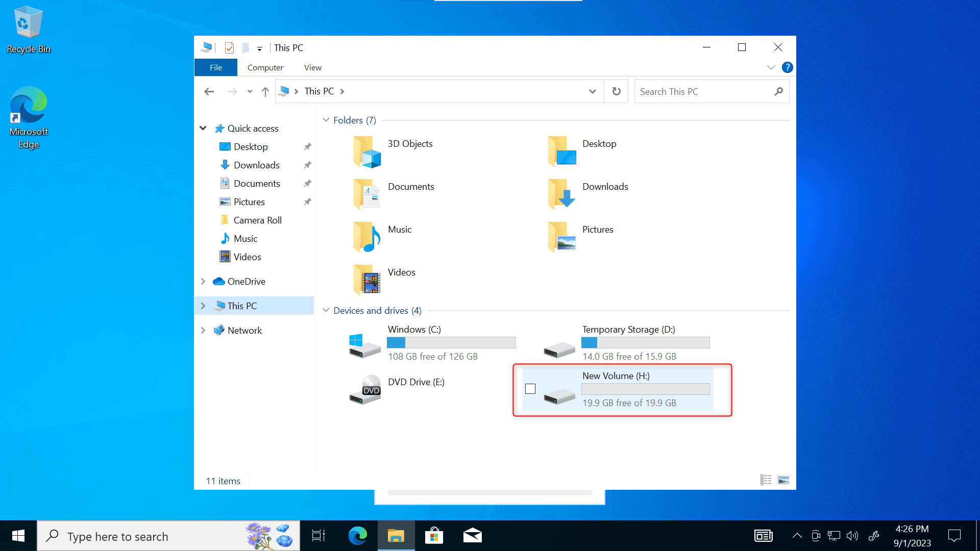Image resolution: width=980 pixels, height=551 pixels.
Task: Click the Windows (C:) capacity bar
Action: pos(451,343)
